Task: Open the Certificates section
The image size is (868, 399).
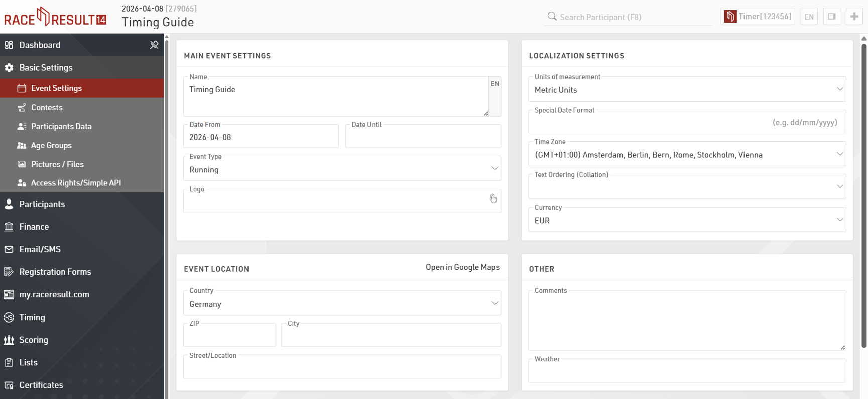Action: coord(41,385)
